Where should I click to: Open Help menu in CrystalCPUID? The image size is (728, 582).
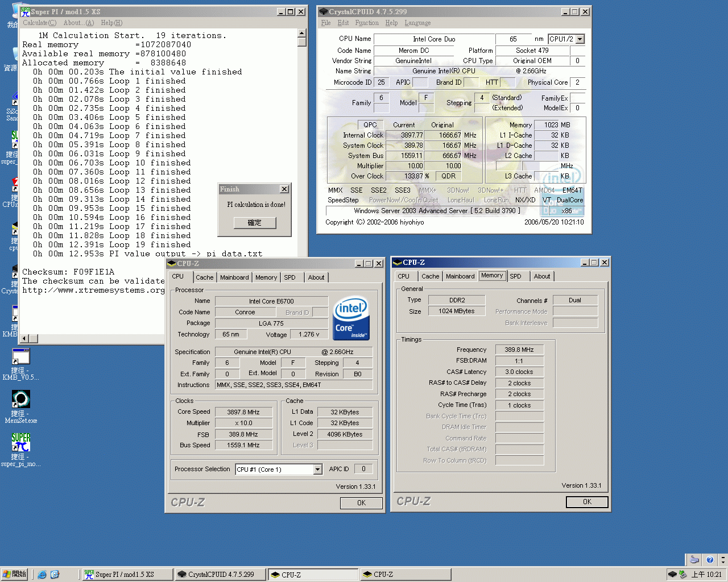point(391,23)
